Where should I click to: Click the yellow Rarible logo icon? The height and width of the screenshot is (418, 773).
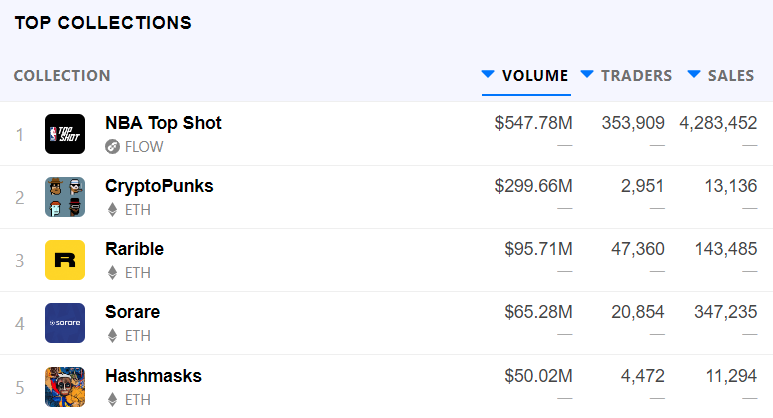tap(65, 260)
